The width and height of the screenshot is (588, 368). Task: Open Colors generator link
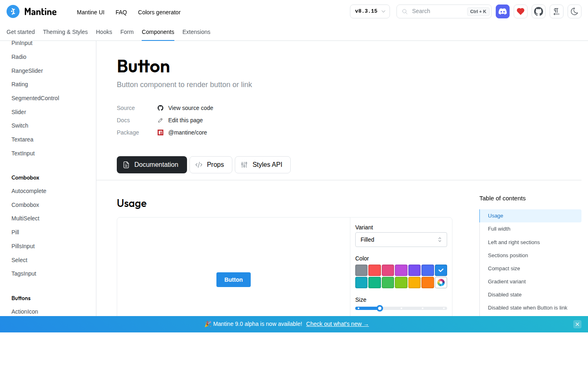click(x=159, y=12)
